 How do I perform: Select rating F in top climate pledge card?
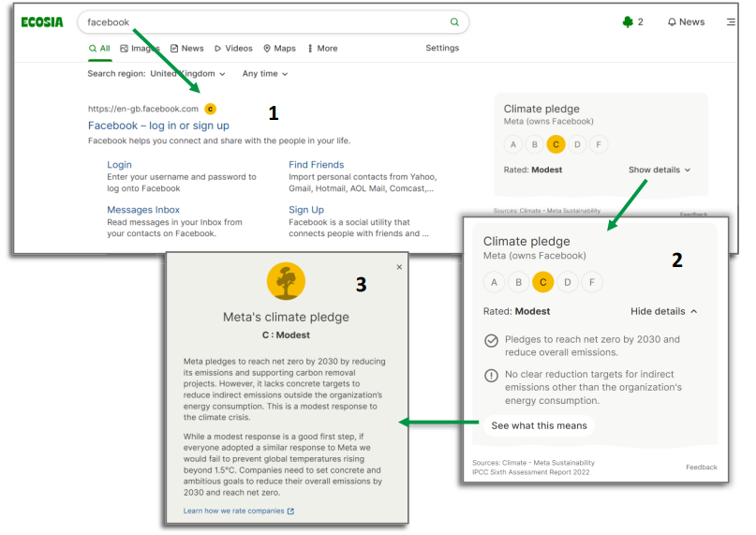pyautogui.click(x=599, y=144)
